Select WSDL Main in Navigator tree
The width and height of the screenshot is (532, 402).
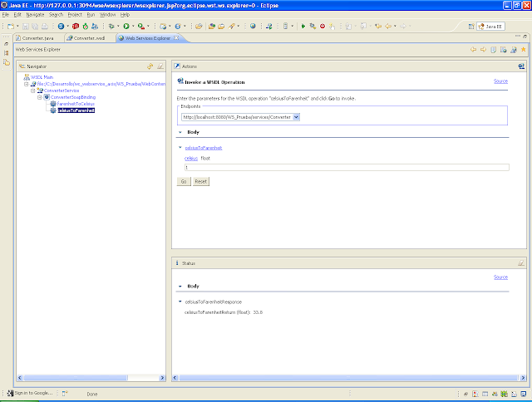pos(42,77)
